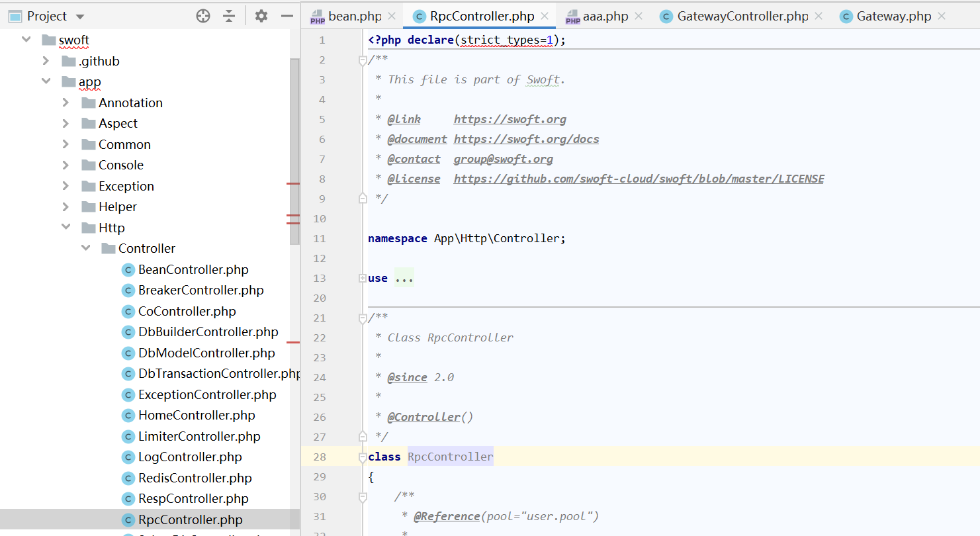Close the GatewayController.php tab
The width and height of the screenshot is (980, 536).
(819, 17)
